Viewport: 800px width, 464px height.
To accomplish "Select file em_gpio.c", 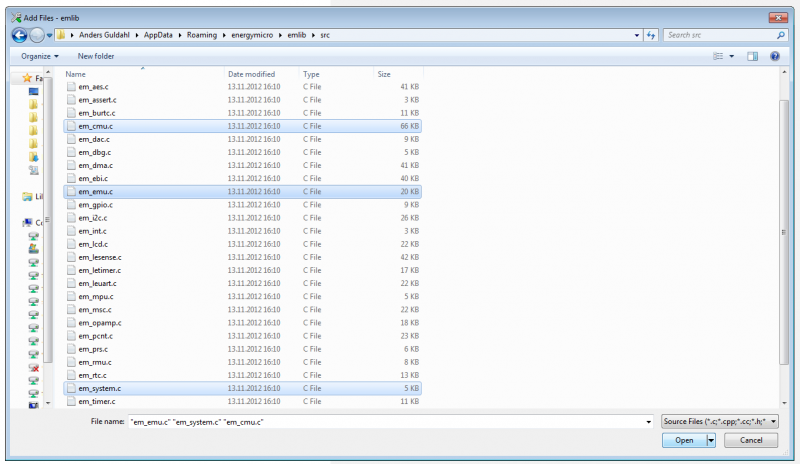I will 242,205.
